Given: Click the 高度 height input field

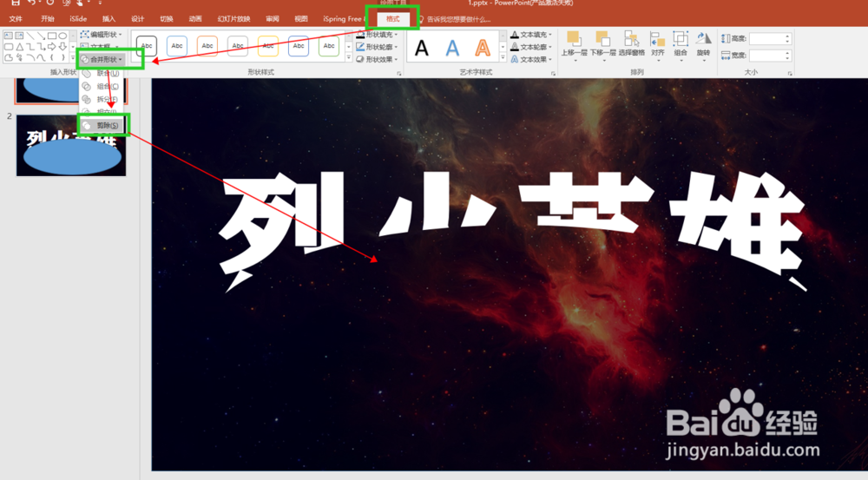Looking at the screenshot, I should [x=770, y=39].
